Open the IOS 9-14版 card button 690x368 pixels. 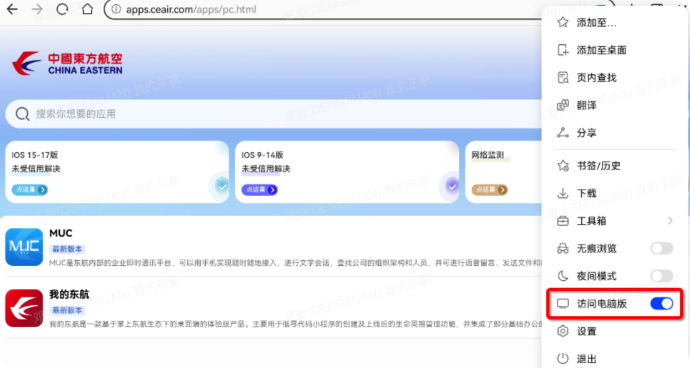click(x=260, y=190)
